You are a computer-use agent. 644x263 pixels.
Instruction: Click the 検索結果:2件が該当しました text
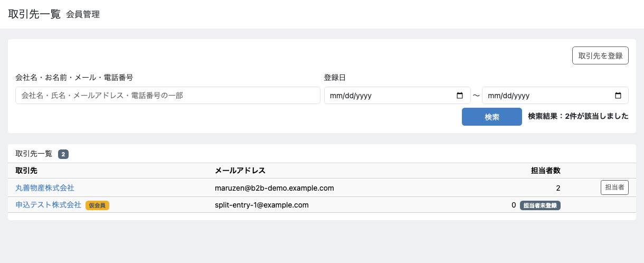(578, 116)
